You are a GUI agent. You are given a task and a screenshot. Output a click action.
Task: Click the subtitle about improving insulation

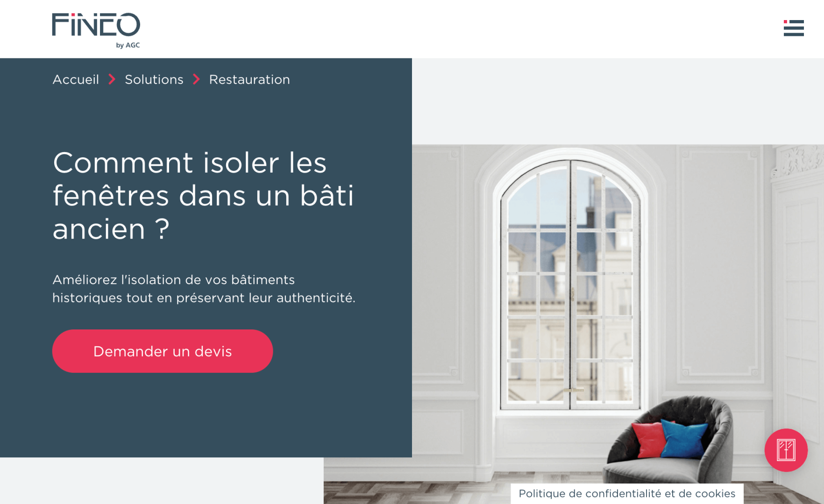tap(204, 288)
